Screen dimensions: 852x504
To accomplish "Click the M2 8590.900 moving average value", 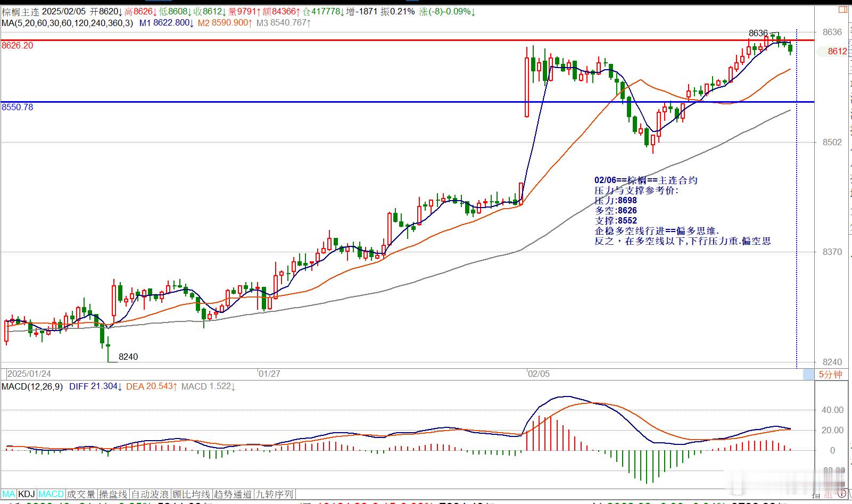I will (x=224, y=23).
